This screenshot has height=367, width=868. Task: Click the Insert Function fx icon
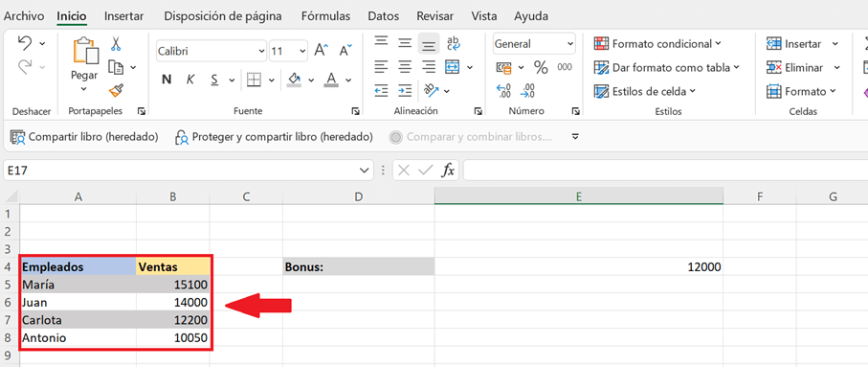tap(447, 171)
